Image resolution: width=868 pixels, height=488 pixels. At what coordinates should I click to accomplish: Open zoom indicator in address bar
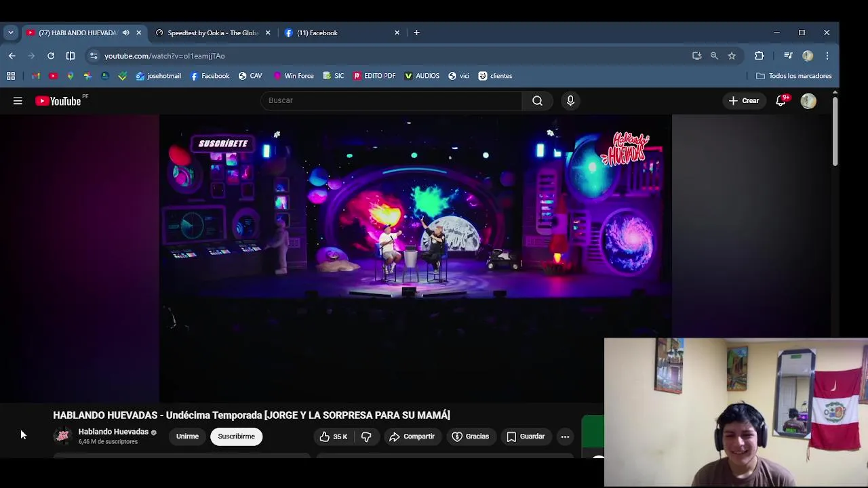pos(714,56)
